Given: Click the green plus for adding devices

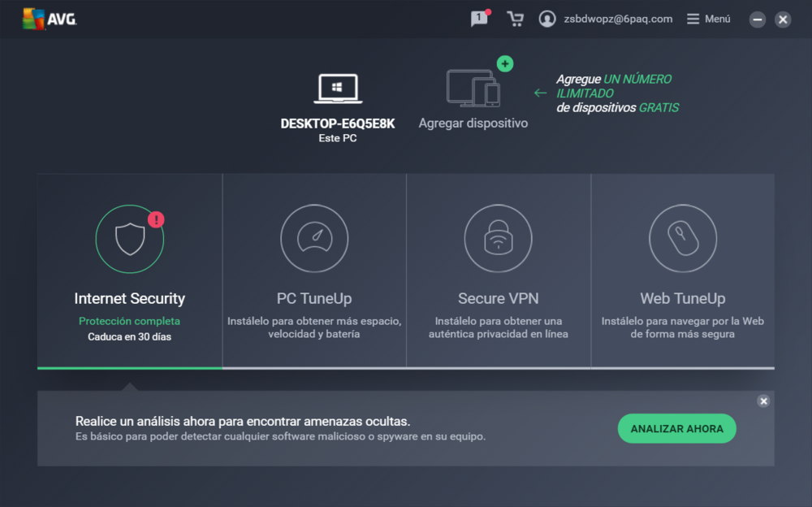Looking at the screenshot, I should pyautogui.click(x=504, y=63).
